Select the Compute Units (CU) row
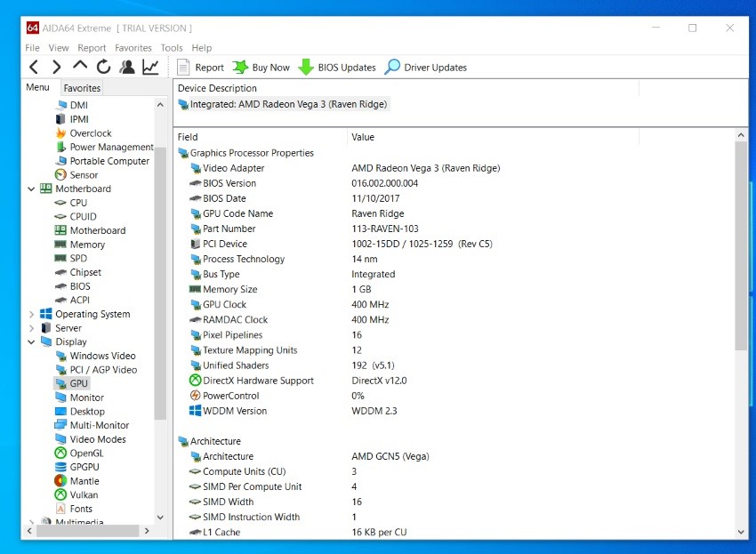Viewport: 756px width, 554px height. (x=272, y=471)
